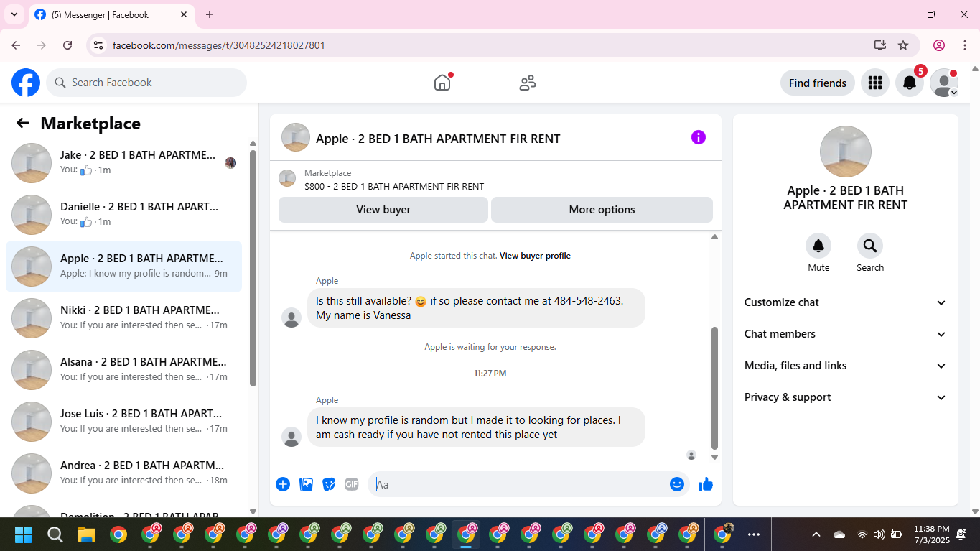Open Windows taskbar search
This screenshot has height=551, width=980.
[55, 534]
